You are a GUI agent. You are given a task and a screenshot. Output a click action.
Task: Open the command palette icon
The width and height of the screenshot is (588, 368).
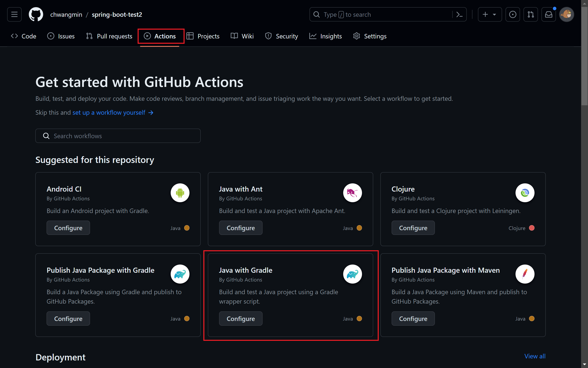[x=459, y=14]
